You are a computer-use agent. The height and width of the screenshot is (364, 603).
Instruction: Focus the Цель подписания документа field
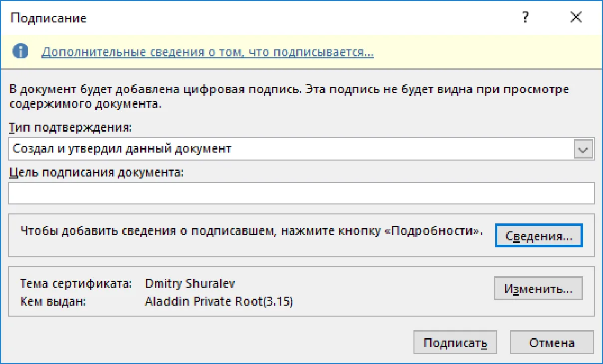coord(301,193)
